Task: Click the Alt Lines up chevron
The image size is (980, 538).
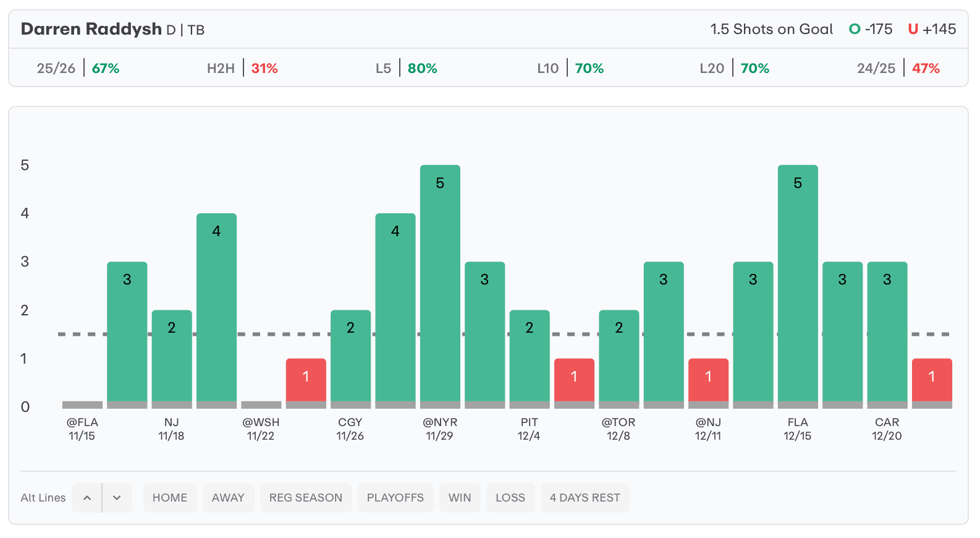Action: coord(87,498)
